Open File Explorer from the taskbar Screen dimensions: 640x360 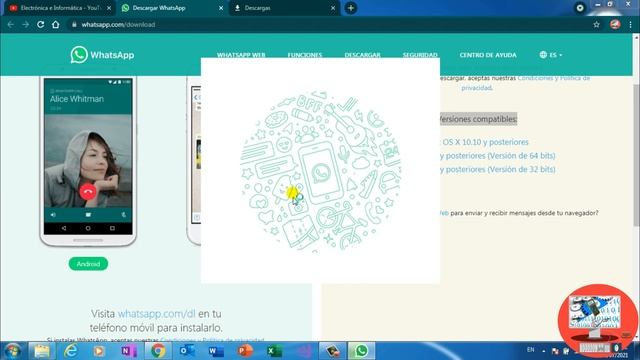tap(42, 351)
